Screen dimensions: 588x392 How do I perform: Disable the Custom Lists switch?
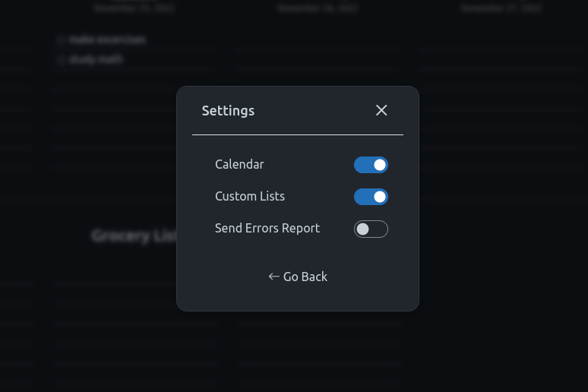click(371, 197)
